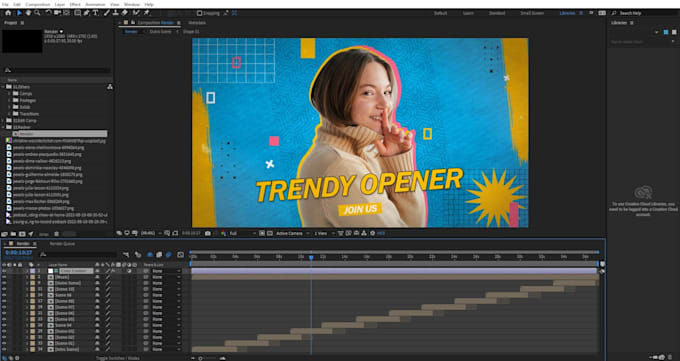Select the Puppet Pin tool
The height and width of the screenshot is (361, 680).
[147, 13]
